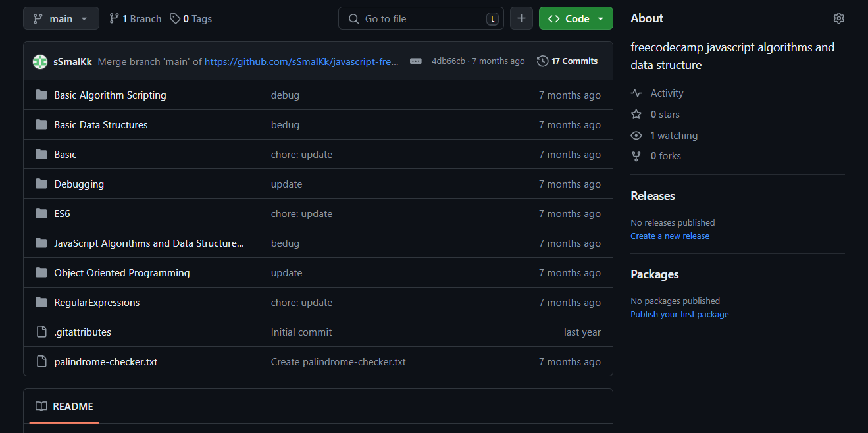Open the github.com/sSmalKk repository URL in commit message

point(301,61)
